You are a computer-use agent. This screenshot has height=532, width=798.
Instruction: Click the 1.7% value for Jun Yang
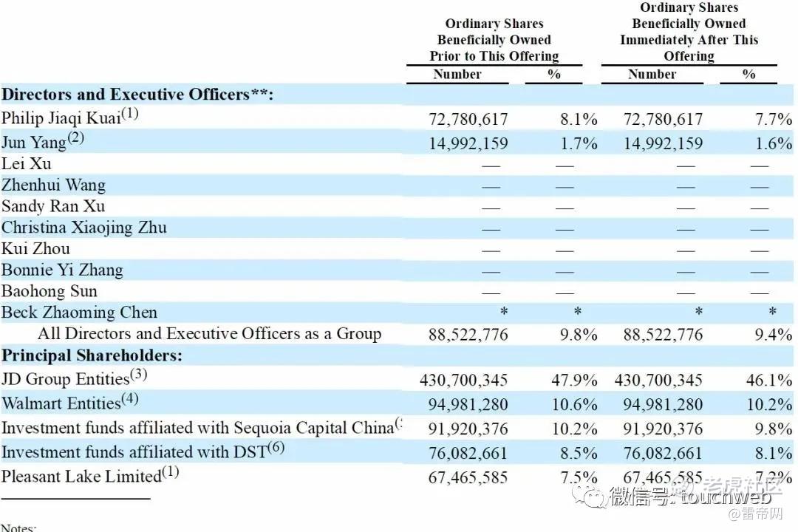(579, 143)
